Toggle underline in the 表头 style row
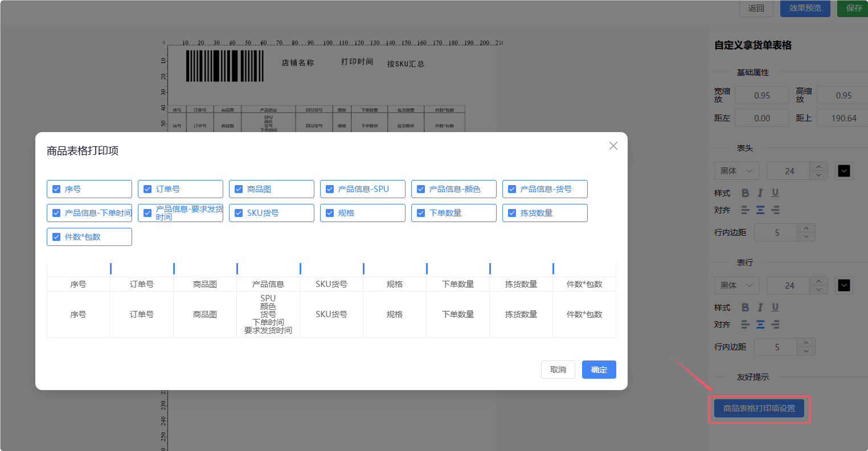The height and width of the screenshot is (451, 868). click(775, 193)
